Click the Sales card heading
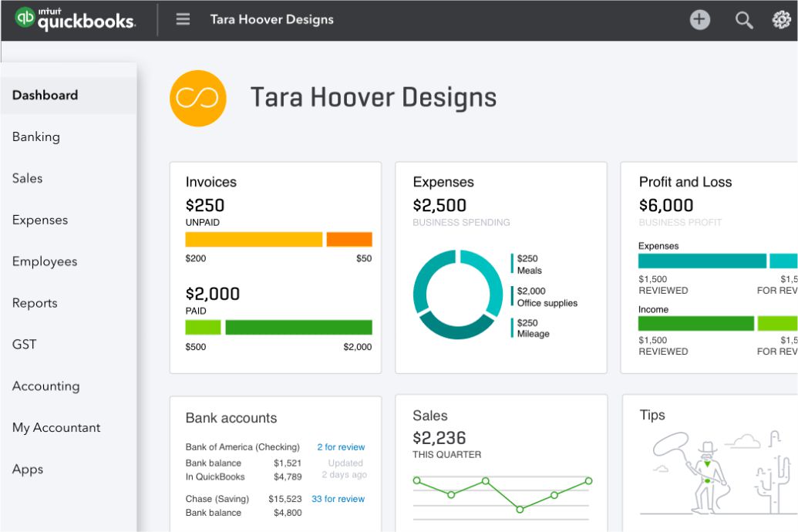798x532 pixels. 430,416
